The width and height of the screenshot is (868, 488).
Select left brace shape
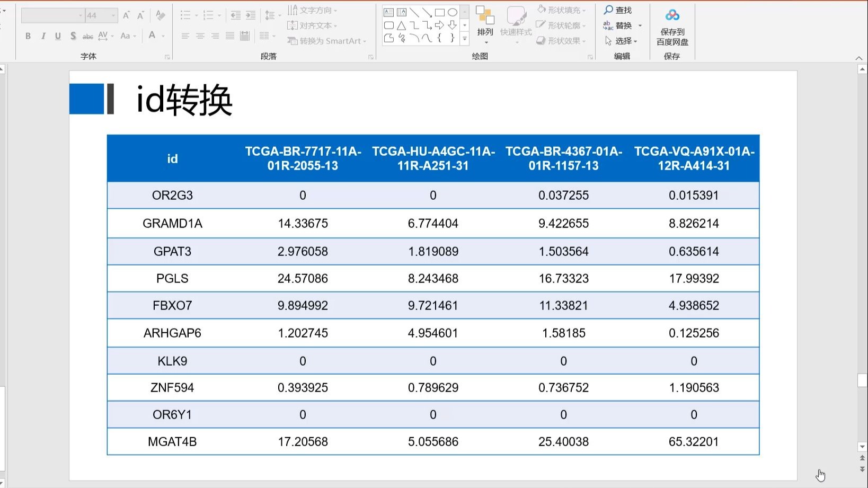(439, 38)
